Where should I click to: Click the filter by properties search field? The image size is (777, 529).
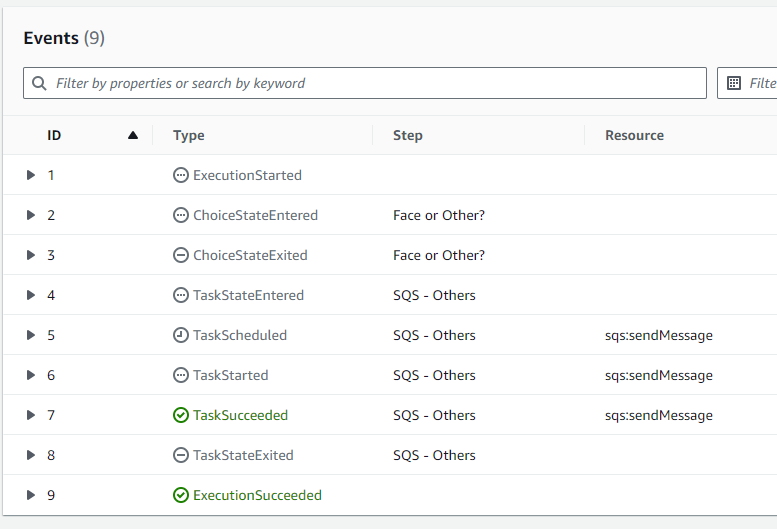365,83
